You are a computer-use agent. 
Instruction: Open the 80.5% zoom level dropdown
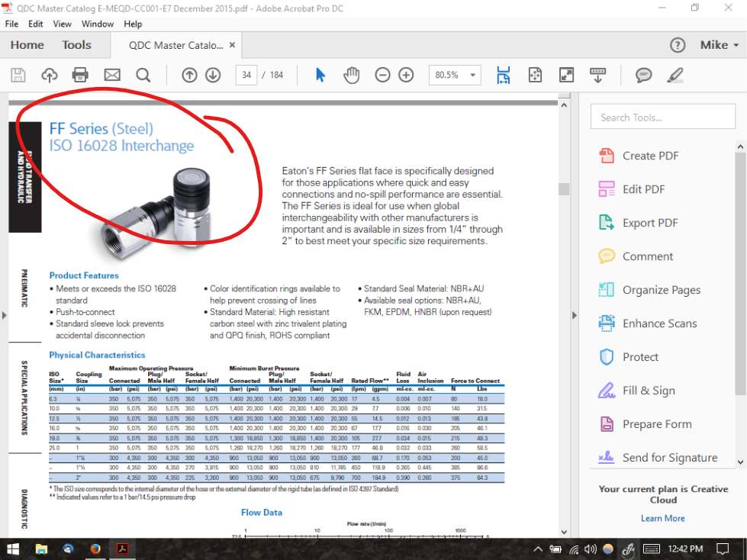coord(473,75)
